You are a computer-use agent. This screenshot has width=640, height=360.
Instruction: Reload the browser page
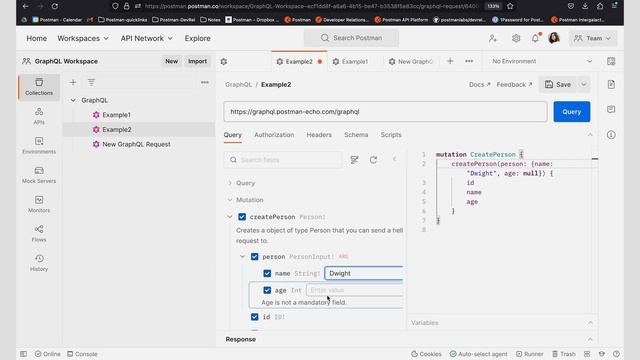55,6
